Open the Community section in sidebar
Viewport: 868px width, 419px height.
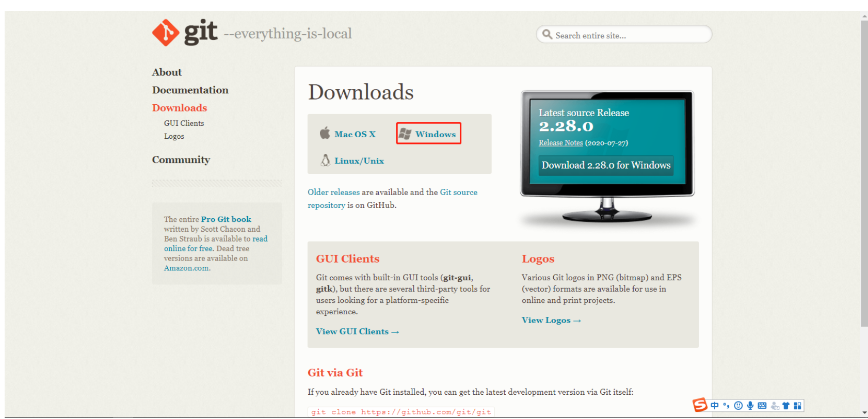pyautogui.click(x=181, y=160)
